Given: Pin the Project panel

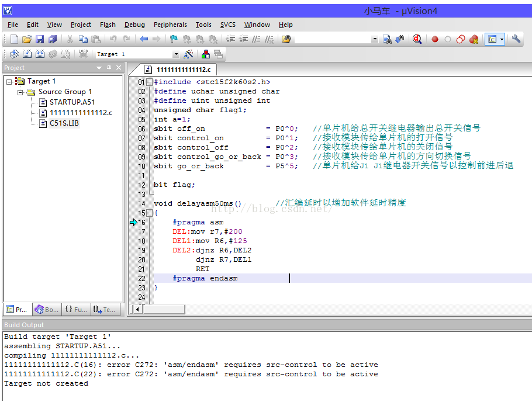Looking at the screenshot, I should click(109, 68).
